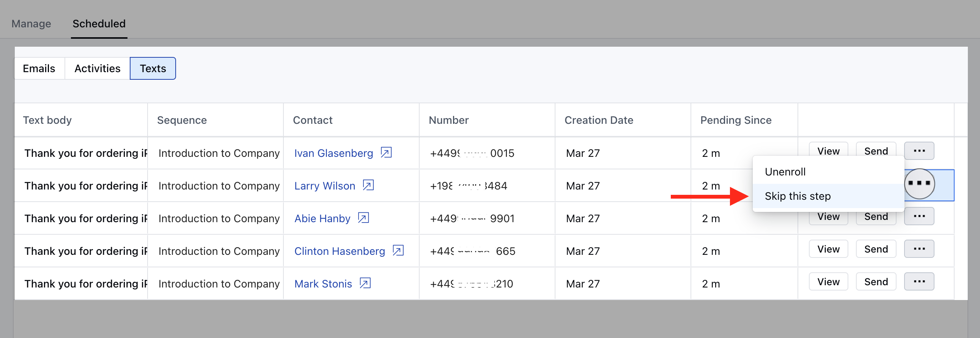Open Clinton Hasenberg's contact external-link icon

click(398, 251)
